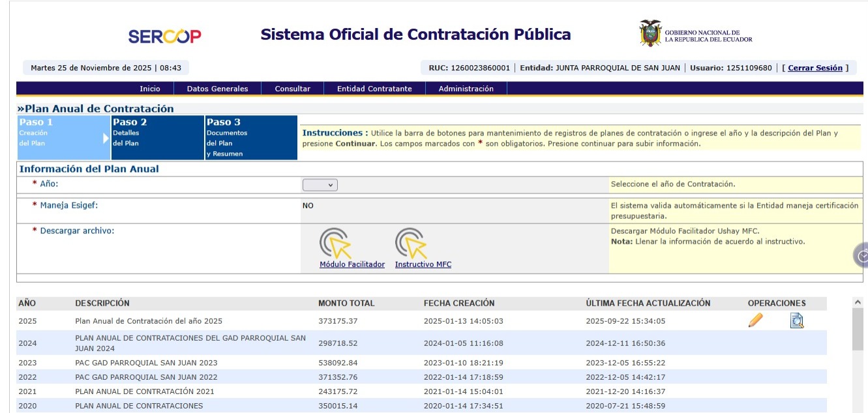Click the pencil edit icon for 2025 plan
This screenshot has height=413, width=868.
pos(755,320)
